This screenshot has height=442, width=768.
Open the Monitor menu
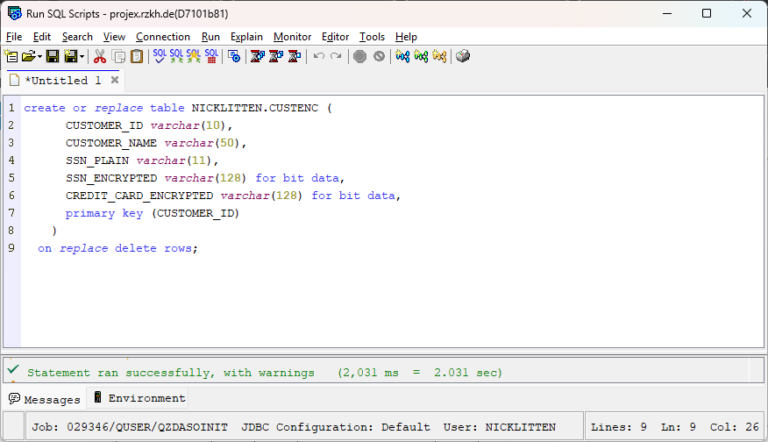292,37
